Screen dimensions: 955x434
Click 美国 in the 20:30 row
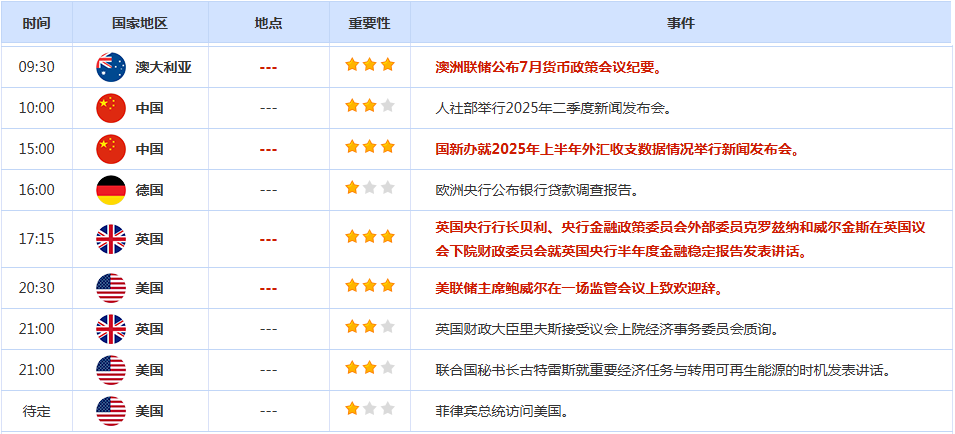(149, 289)
